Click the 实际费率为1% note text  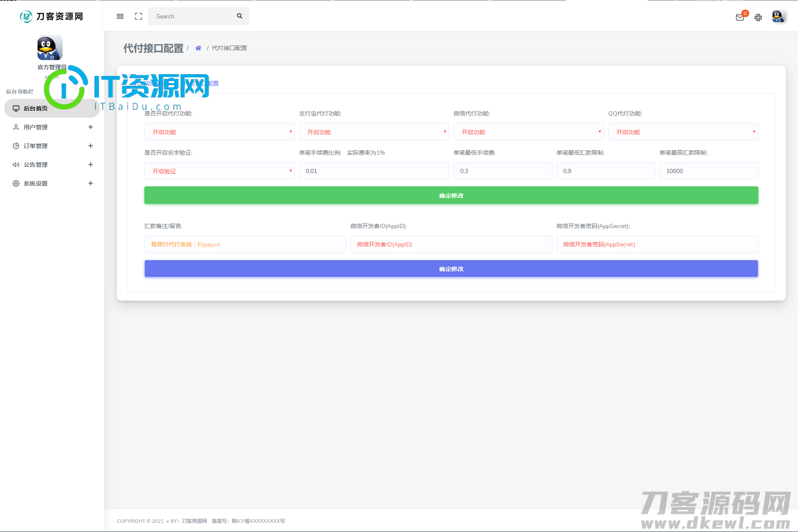pyautogui.click(x=366, y=153)
